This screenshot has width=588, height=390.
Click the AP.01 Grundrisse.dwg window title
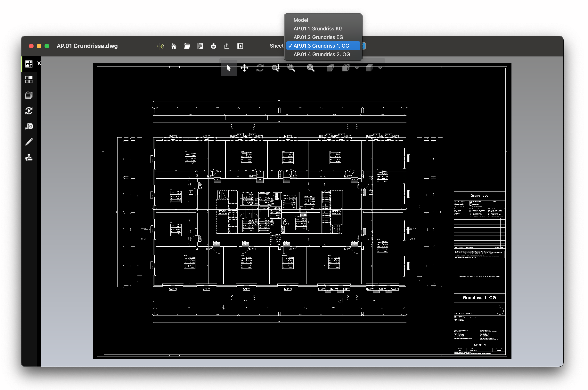(x=87, y=46)
